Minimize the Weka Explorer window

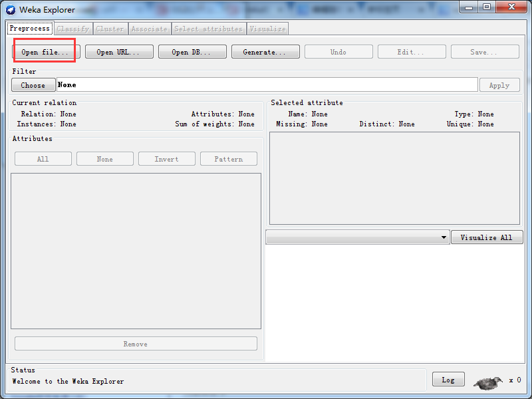tap(469, 7)
